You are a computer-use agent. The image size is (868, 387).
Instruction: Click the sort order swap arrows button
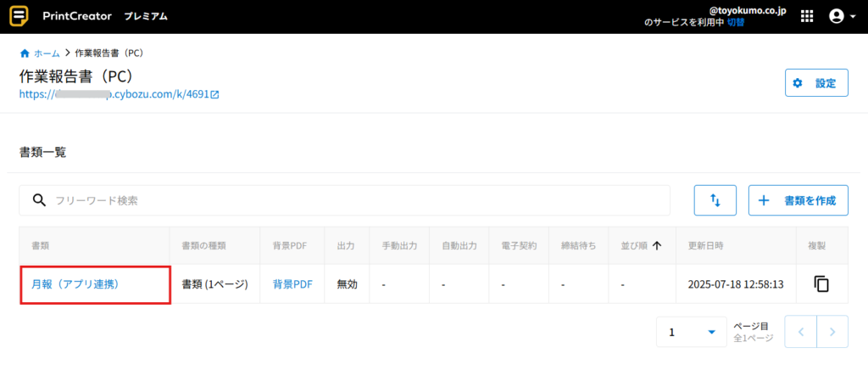(x=715, y=200)
